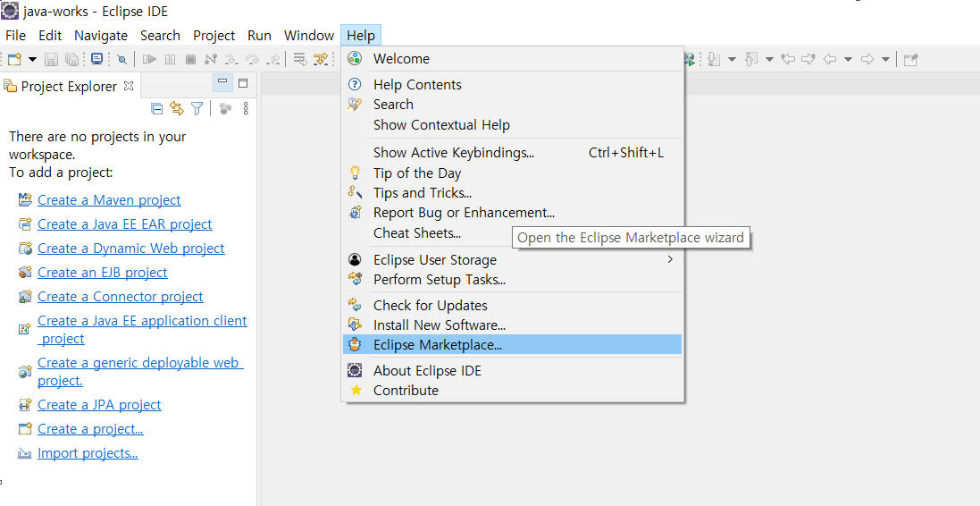
Task: Open the Search menu in menu bar
Action: pyautogui.click(x=160, y=36)
